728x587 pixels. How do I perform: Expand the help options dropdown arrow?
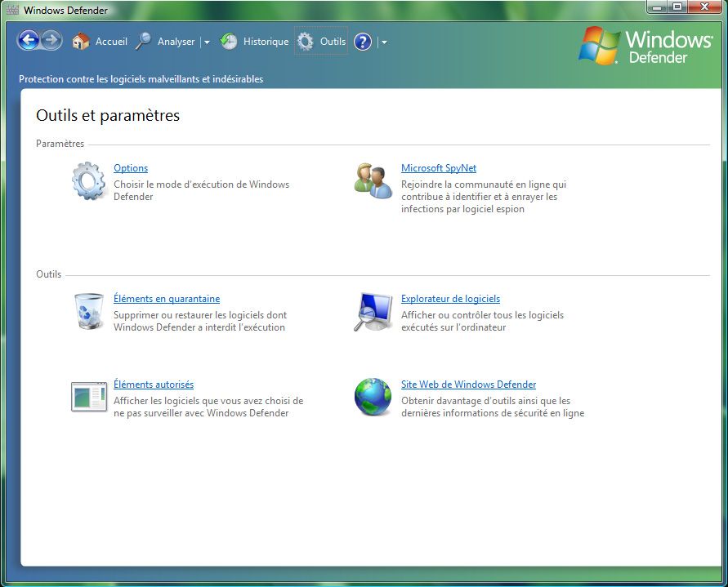coord(384,42)
